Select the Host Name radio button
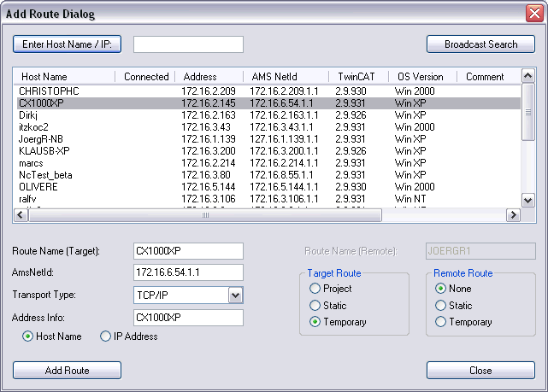The height and width of the screenshot is (392, 548). click(x=52, y=336)
